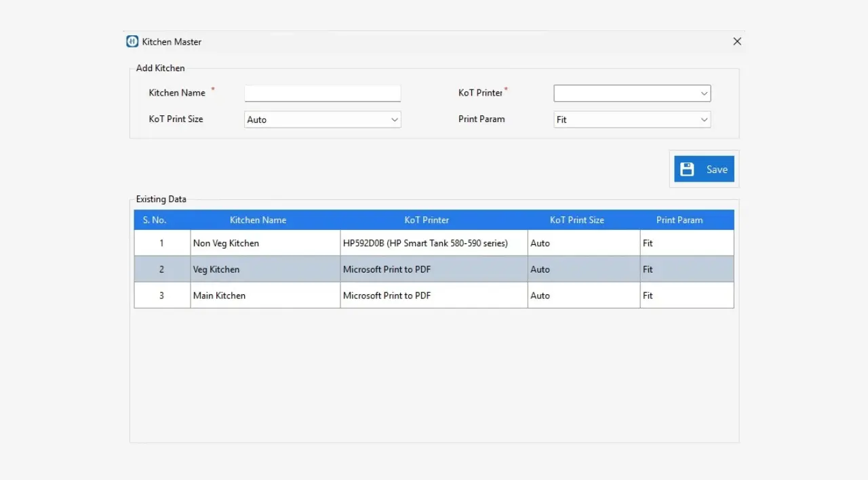Select the Main Kitchen row

[x=219, y=296]
